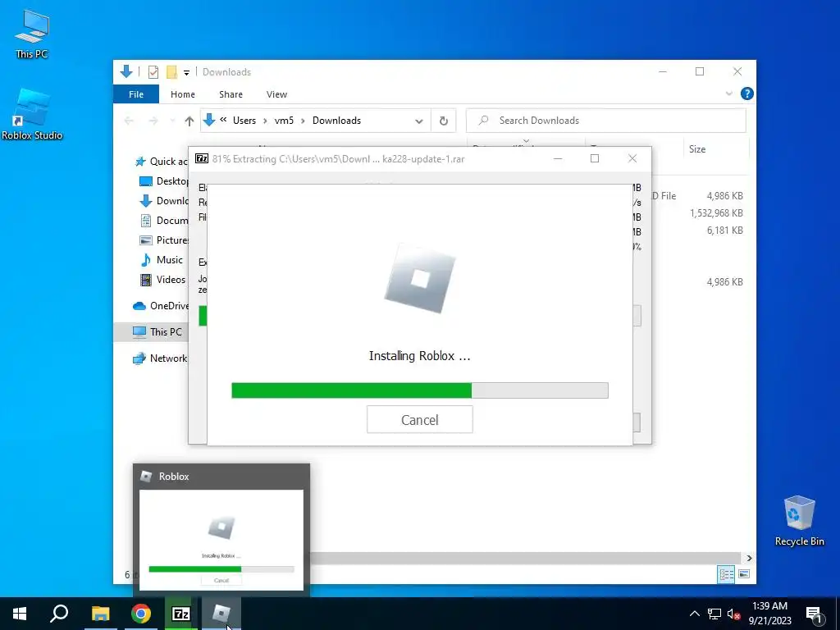Select Pictures in navigation pane
The width and height of the screenshot is (840, 630).
point(164,240)
